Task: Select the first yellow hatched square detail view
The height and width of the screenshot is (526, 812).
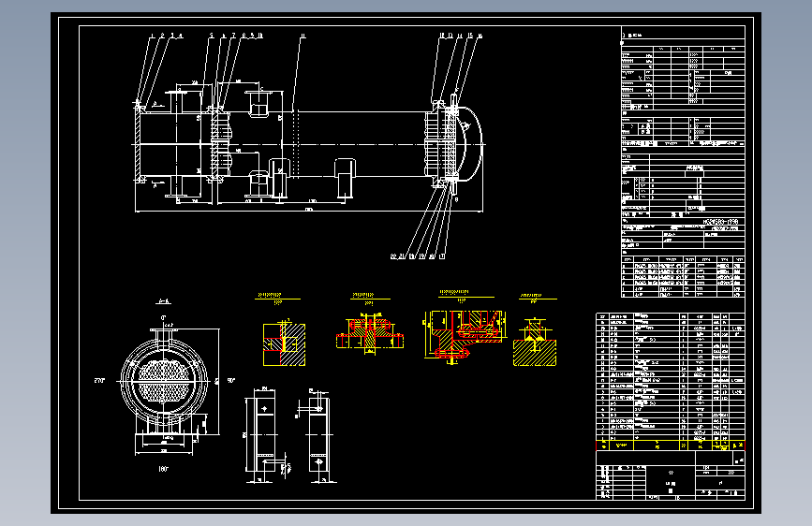Action: coord(284,343)
